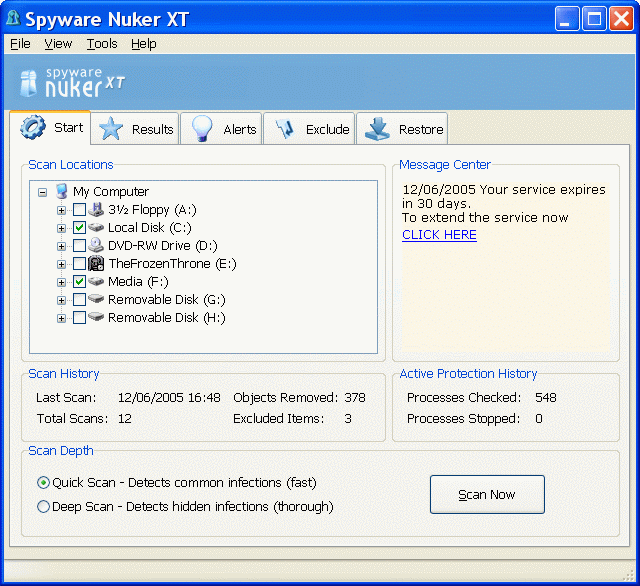Maximize the Spyware Nuker XT window
640x586 pixels.
(594, 19)
